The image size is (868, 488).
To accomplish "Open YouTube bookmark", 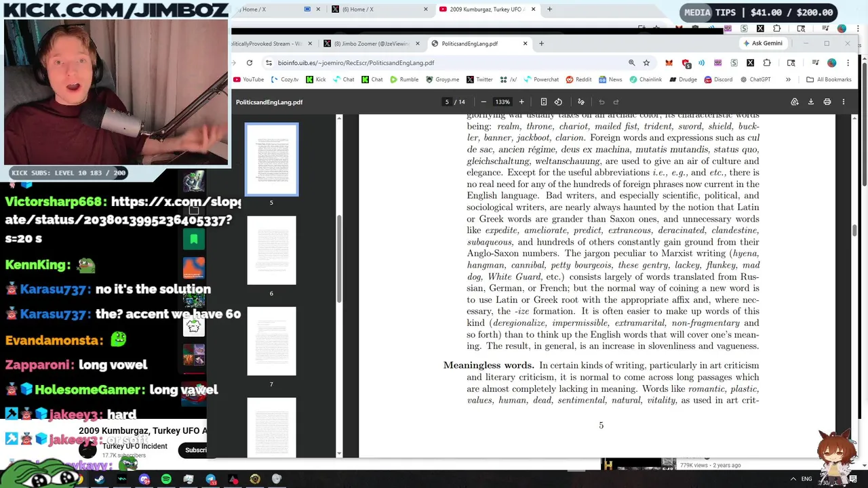I will pyautogui.click(x=248, y=79).
